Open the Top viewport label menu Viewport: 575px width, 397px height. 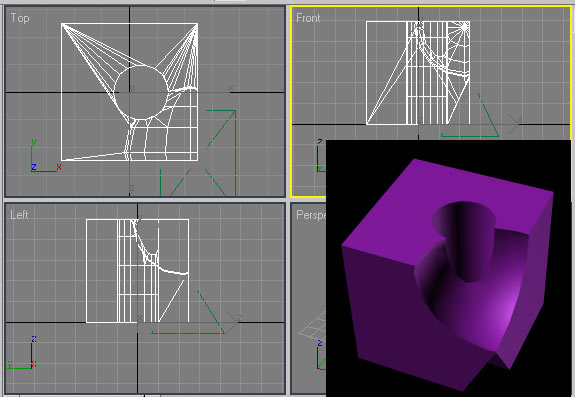(20, 18)
